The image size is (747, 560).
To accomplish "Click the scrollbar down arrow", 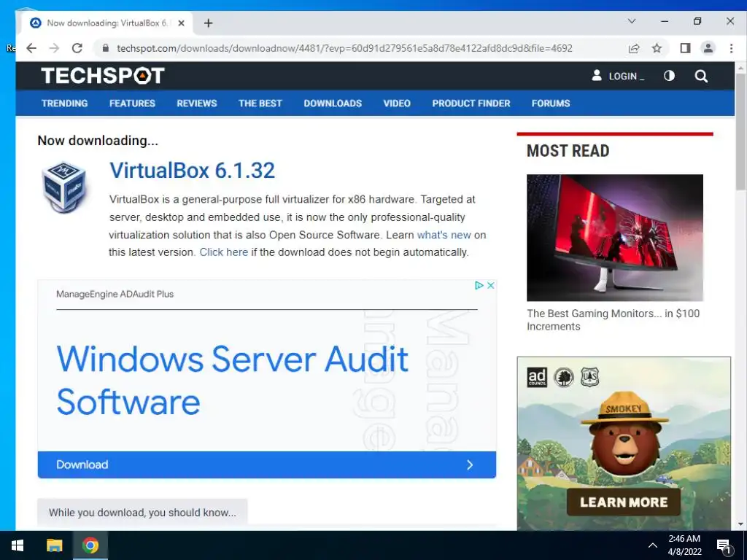I will (741, 524).
